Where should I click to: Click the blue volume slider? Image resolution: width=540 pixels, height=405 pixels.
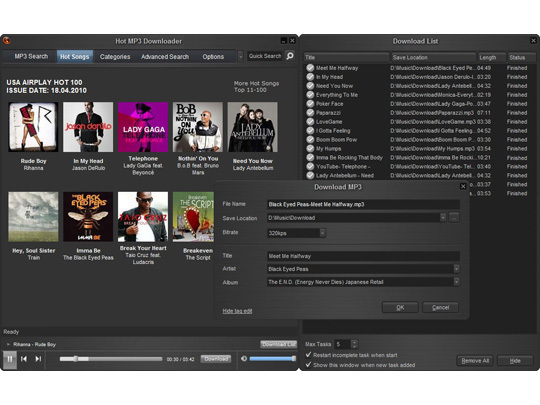click(x=272, y=359)
